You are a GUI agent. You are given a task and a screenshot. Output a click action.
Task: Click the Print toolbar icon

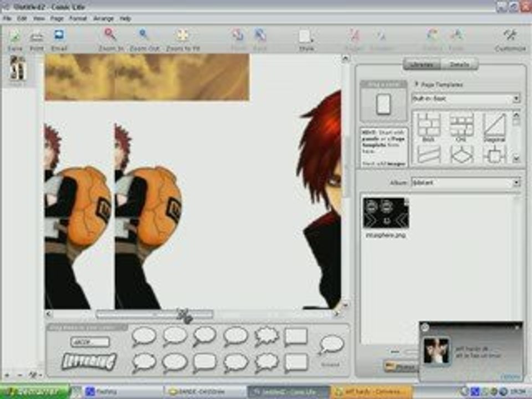37,37
